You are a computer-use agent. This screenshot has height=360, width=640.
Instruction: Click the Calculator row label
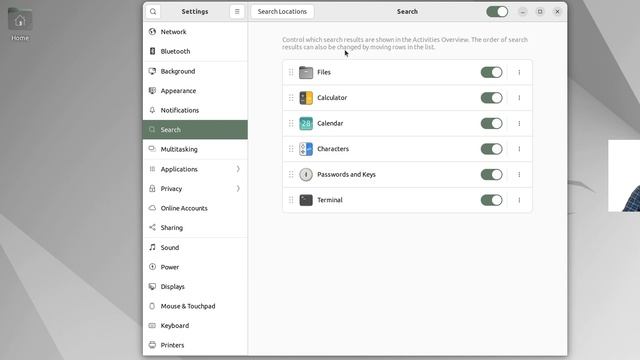(332, 98)
